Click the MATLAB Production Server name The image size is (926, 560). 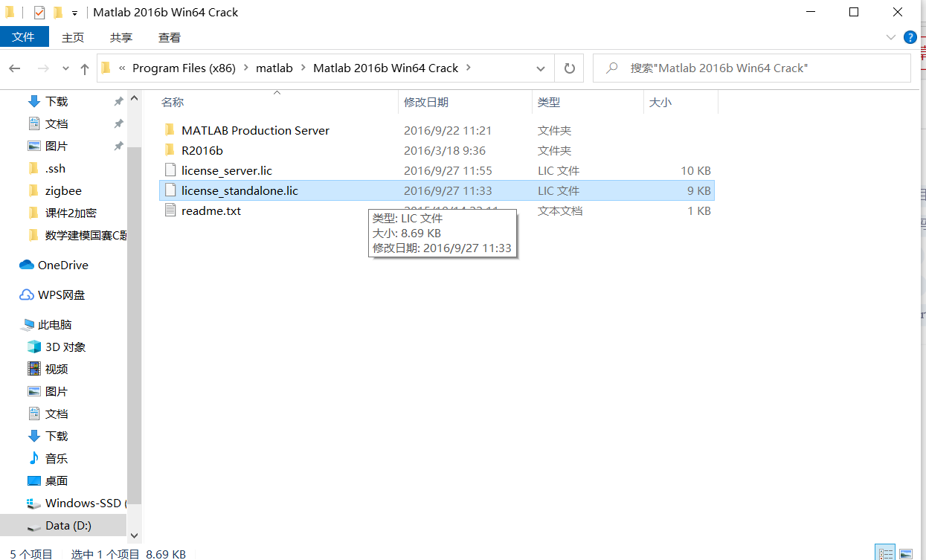(x=255, y=130)
